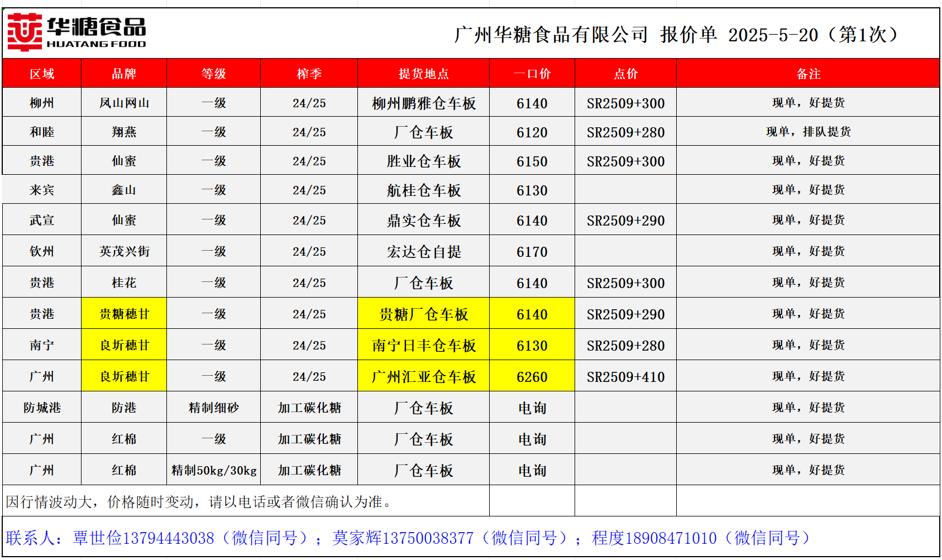Select the 精制50kg/30kg grade cell
This screenshot has height=560, width=942.
(214, 470)
